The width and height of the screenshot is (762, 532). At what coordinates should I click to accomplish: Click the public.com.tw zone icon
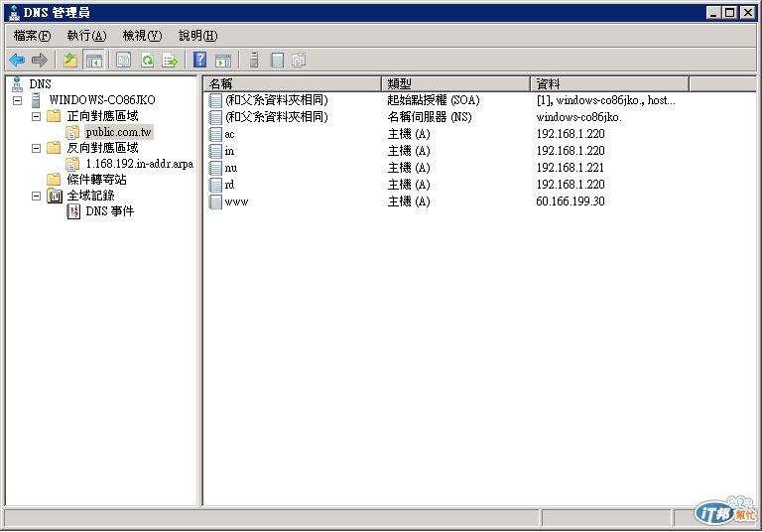pos(72,132)
